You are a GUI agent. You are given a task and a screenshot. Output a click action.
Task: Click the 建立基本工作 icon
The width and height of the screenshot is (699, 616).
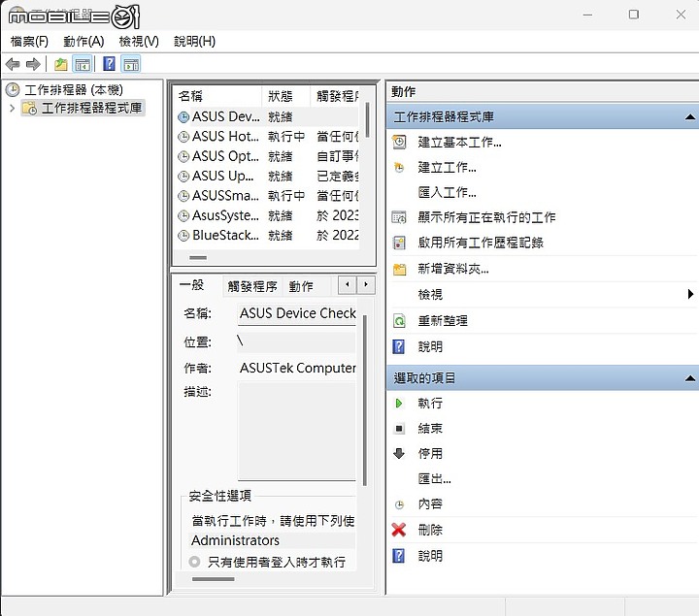point(399,142)
